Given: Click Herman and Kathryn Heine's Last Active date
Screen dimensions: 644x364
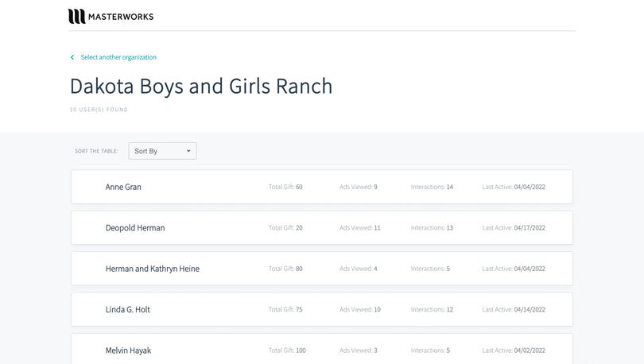Looking at the screenshot, I should (530, 269).
